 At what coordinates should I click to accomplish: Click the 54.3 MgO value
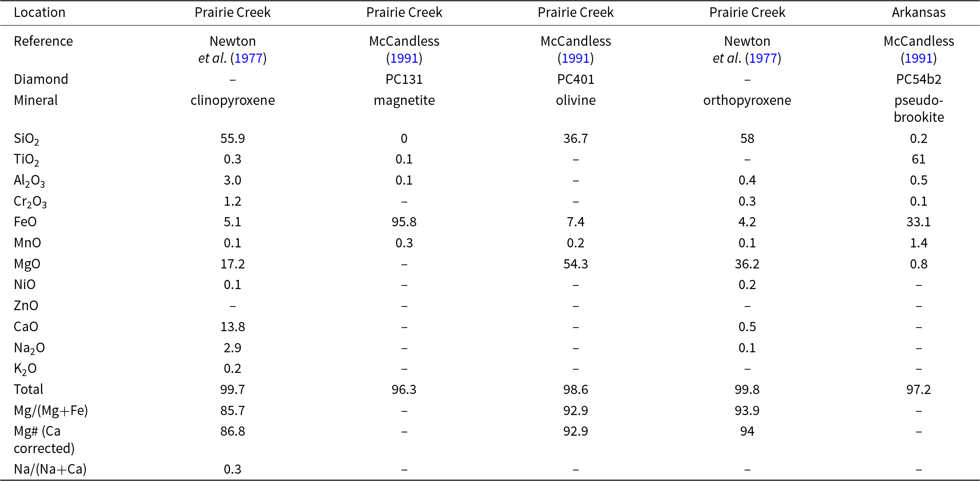pyautogui.click(x=575, y=264)
